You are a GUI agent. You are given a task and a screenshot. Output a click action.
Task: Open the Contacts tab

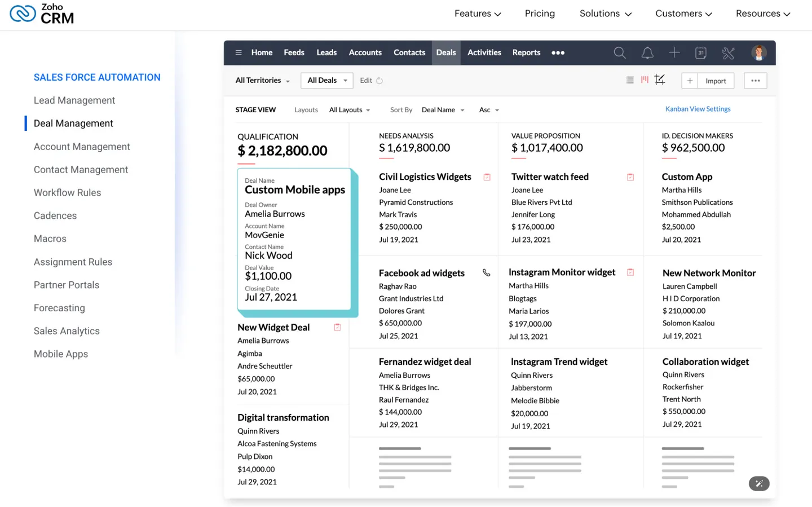tap(409, 52)
